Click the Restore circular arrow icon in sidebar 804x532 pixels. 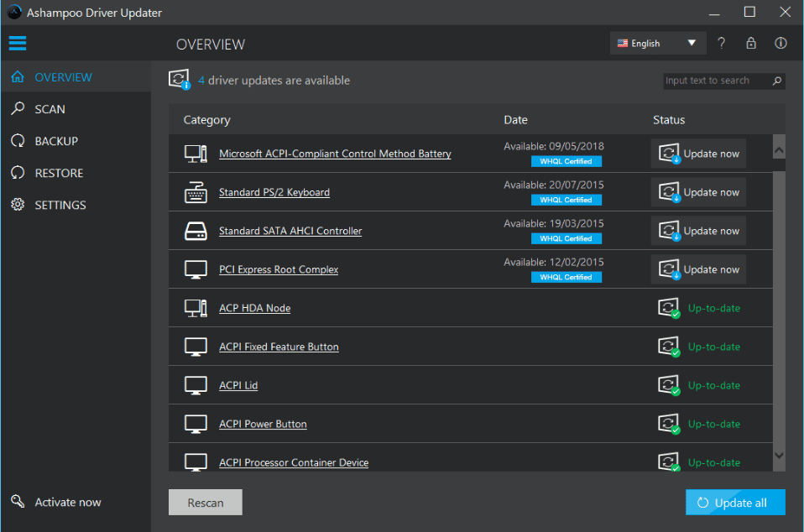point(18,172)
